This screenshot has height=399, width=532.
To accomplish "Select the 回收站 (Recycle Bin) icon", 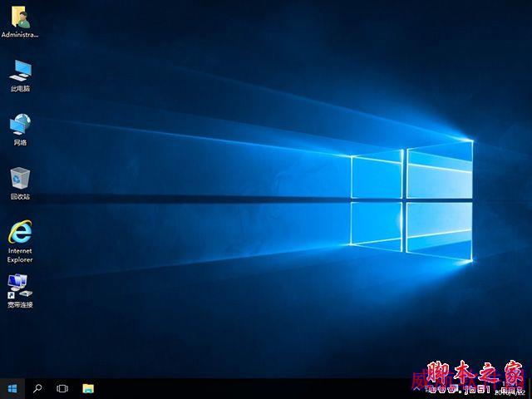I will [x=20, y=184].
